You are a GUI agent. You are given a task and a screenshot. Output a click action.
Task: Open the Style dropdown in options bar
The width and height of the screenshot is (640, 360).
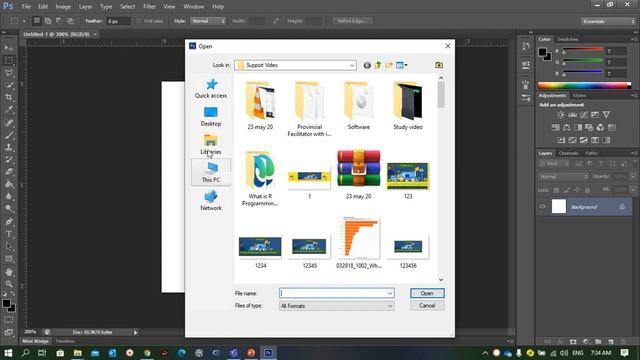(x=208, y=21)
